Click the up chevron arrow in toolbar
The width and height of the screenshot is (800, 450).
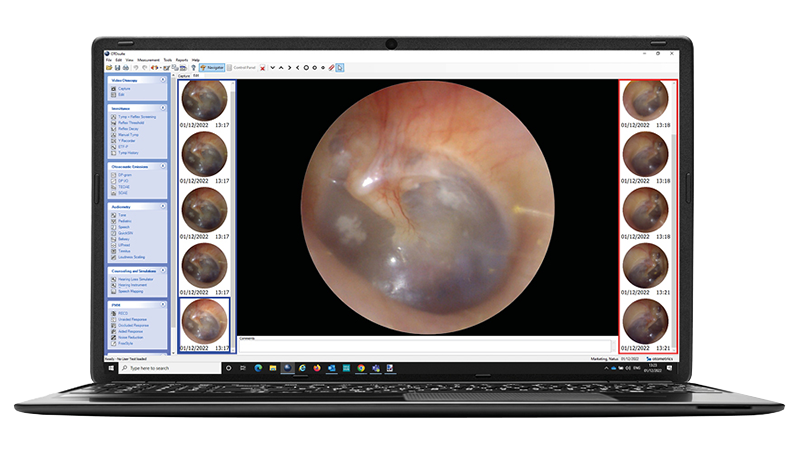tap(283, 68)
